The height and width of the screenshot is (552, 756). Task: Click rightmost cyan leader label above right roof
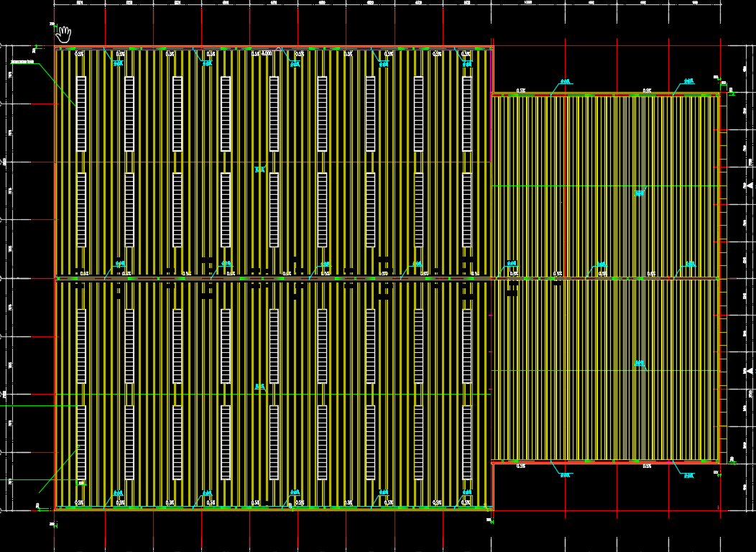pos(688,81)
